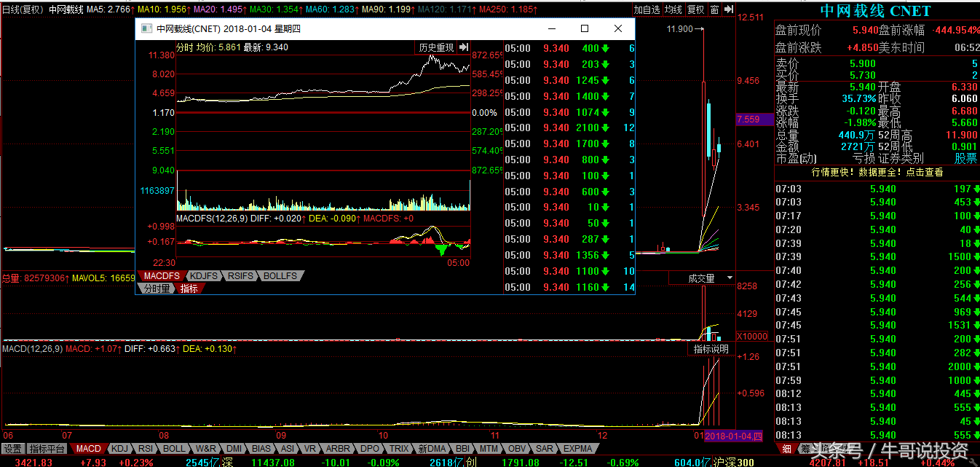
Task: Select the BBI indicator tab
Action: 463,448
